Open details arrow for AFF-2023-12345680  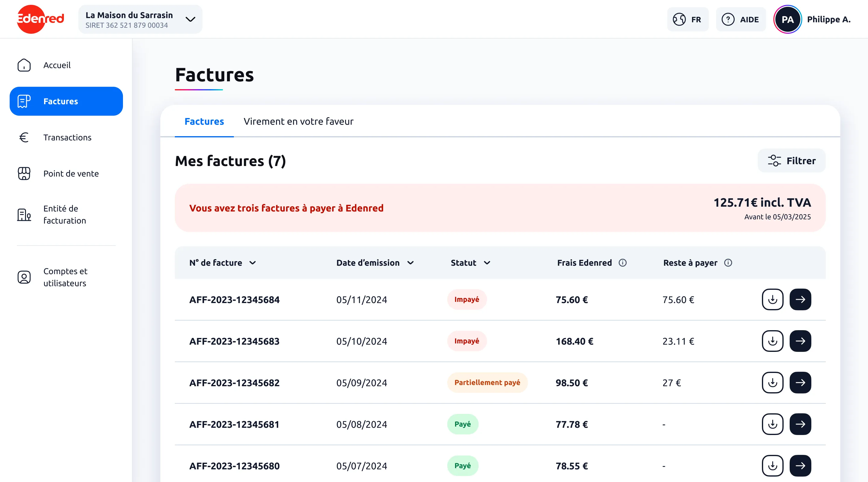coord(800,466)
